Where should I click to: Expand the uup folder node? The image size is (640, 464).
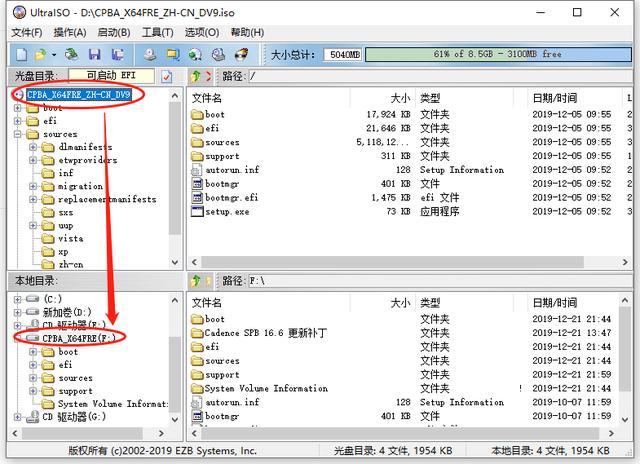pyautogui.click(x=33, y=225)
